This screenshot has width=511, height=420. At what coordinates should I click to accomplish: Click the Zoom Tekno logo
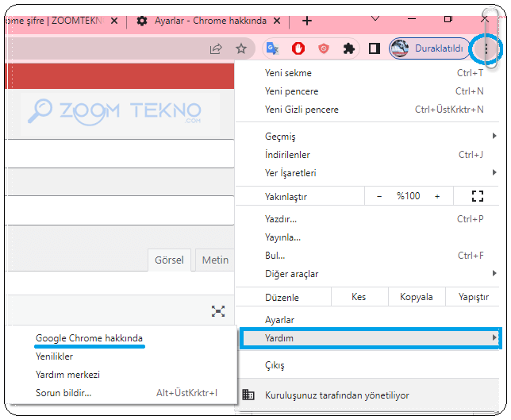[115, 112]
